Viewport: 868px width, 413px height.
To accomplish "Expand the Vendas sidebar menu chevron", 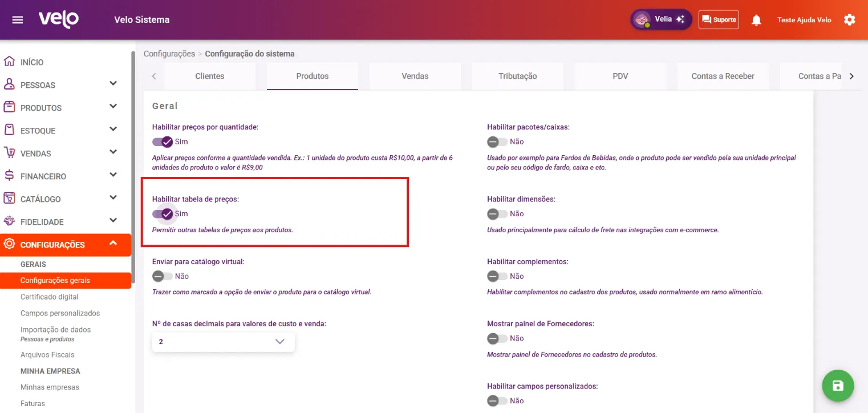I will point(113,152).
